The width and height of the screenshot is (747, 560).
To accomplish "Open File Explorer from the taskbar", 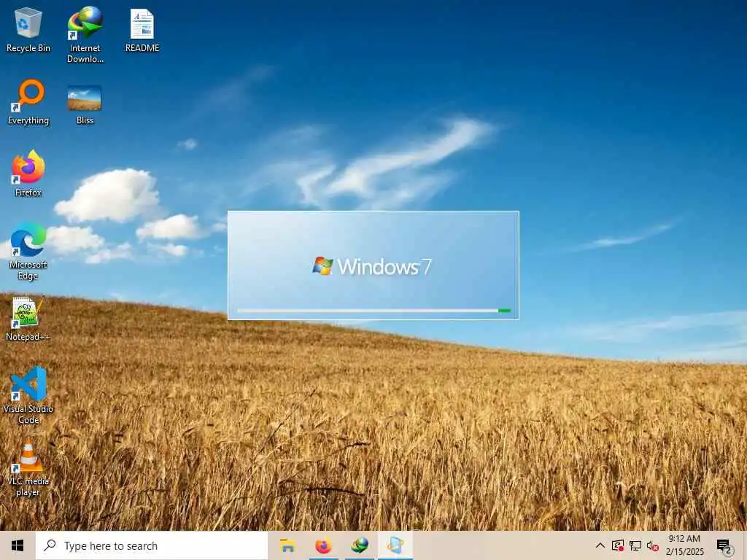I will (287, 545).
